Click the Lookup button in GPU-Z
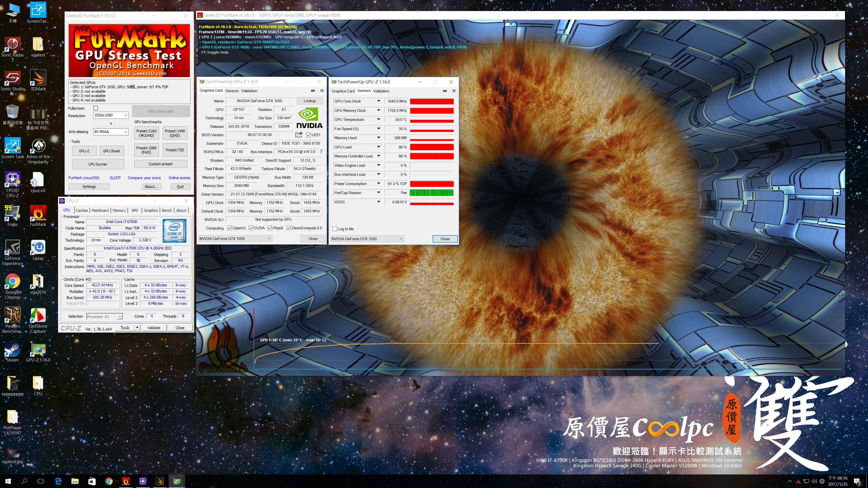The height and width of the screenshot is (488, 868). pyautogui.click(x=310, y=101)
